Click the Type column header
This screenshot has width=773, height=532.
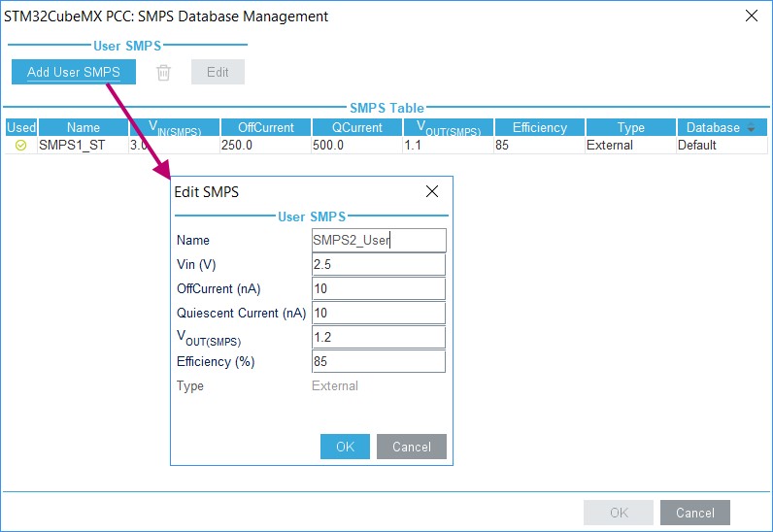click(631, 128)
